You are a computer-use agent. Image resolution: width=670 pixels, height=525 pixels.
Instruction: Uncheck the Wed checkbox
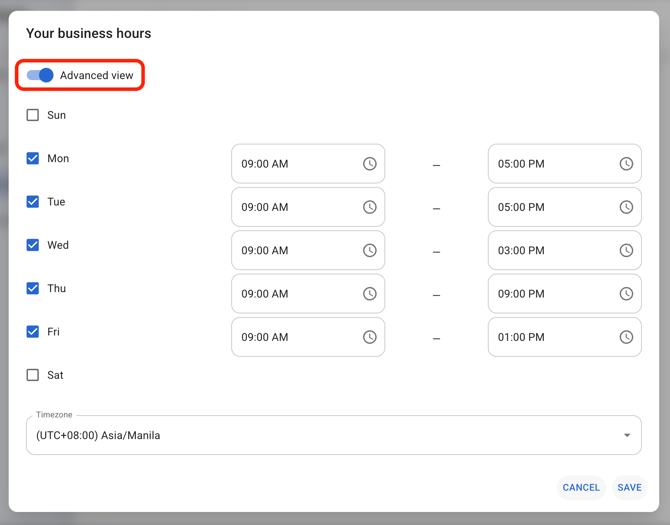coord(33,245)
